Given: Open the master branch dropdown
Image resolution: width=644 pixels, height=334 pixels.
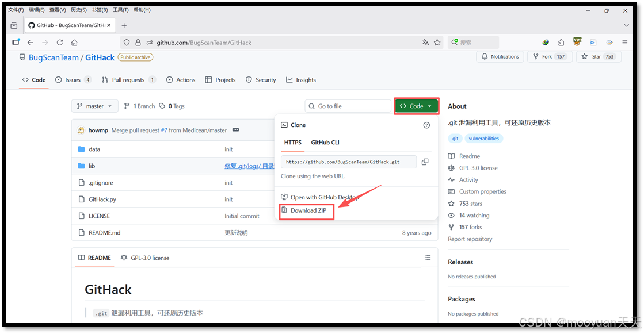Looking at the screenshot, I should point(94,106).
